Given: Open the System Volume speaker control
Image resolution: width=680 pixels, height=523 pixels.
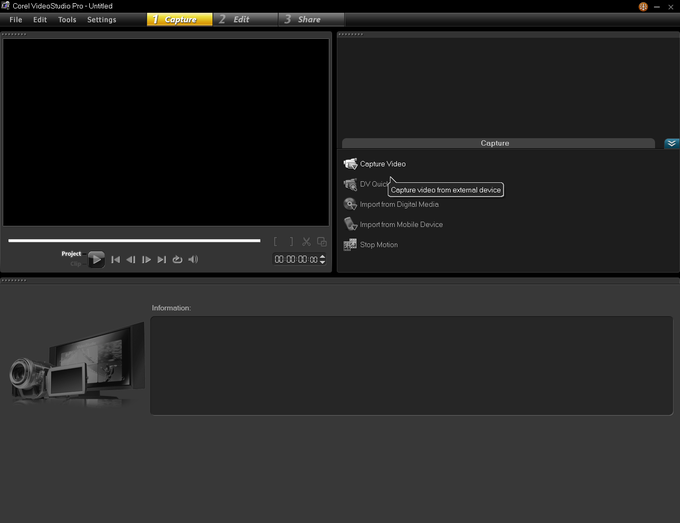Looking at the screenshot, I should point(193,259).
